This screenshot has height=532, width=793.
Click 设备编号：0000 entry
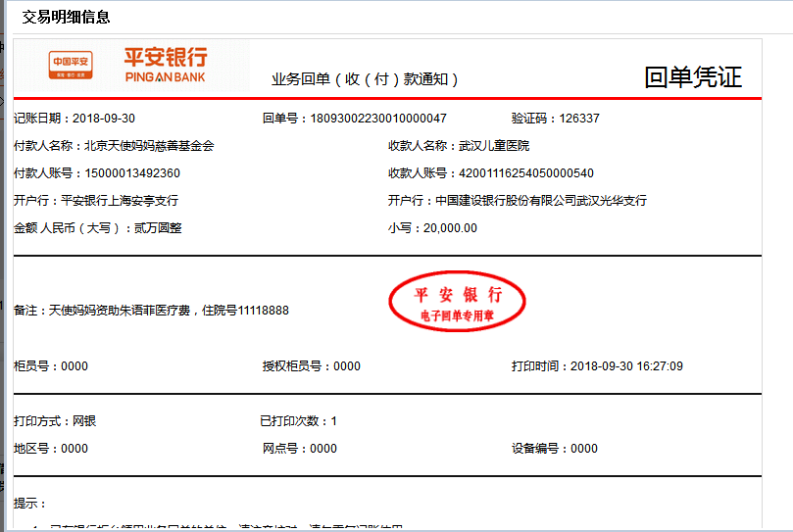tap(554, 449)
